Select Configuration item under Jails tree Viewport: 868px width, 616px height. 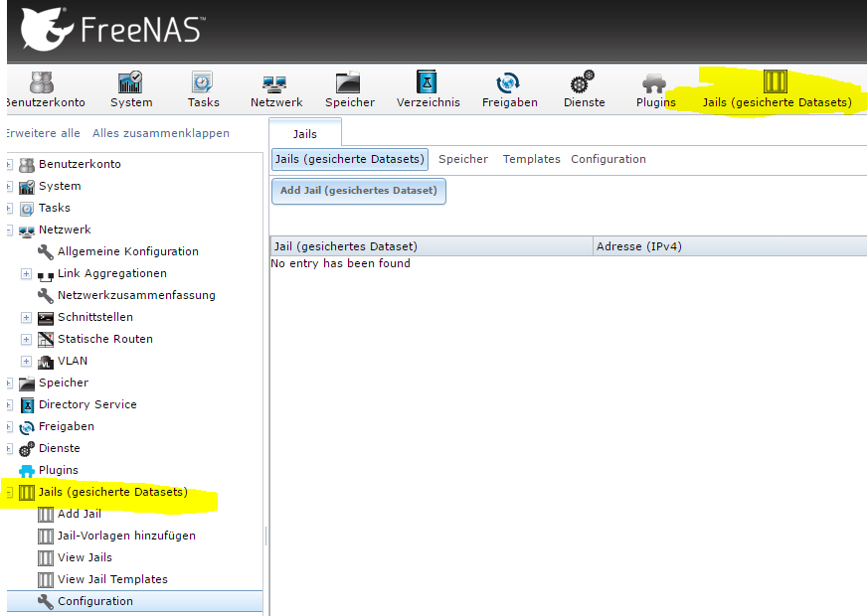point(134,601)
